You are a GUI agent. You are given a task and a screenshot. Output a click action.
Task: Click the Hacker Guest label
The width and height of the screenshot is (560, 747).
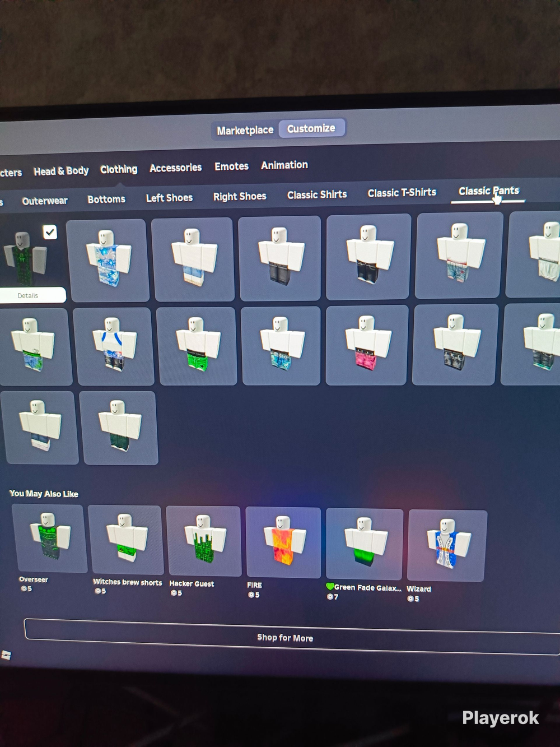pos(192,584)
